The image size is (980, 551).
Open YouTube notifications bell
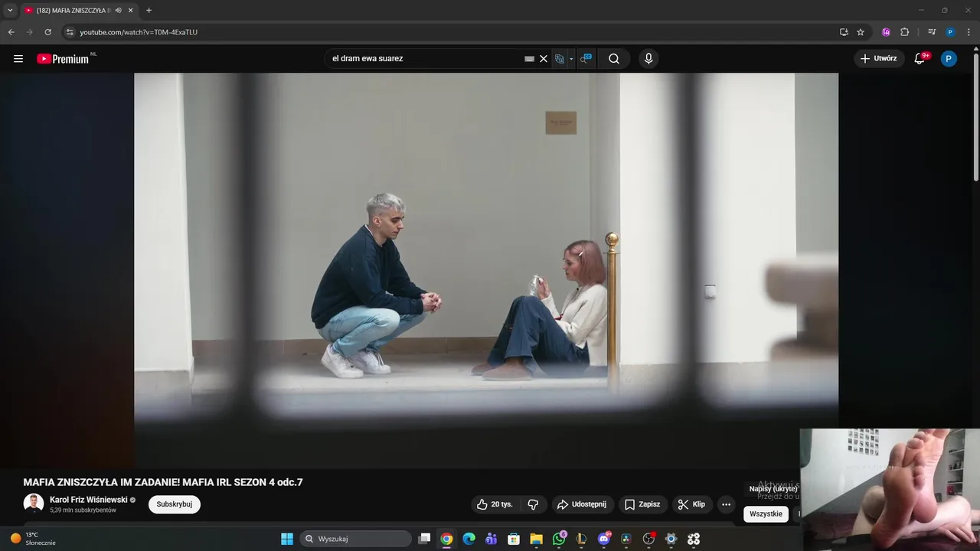920,58
